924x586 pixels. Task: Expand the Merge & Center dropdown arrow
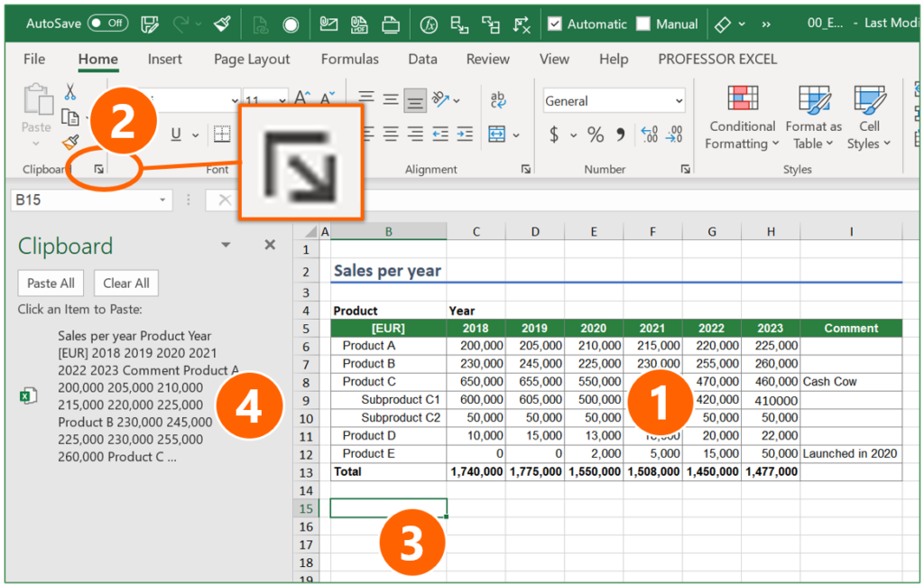pos(516,135)
